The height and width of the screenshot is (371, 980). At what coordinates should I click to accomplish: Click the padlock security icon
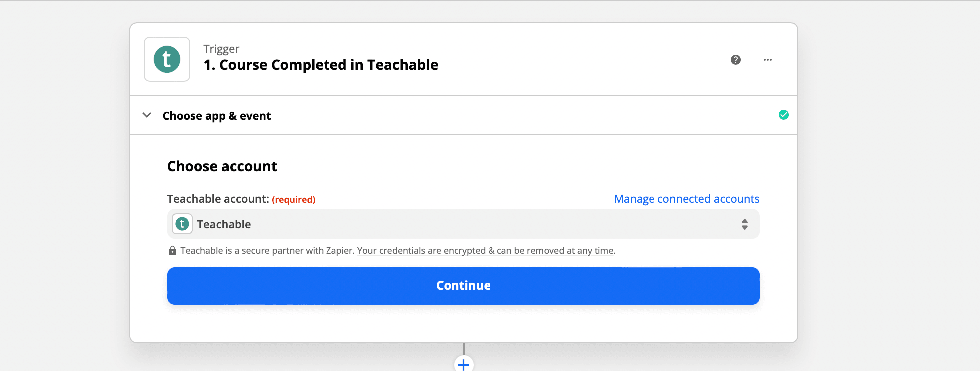coord(172,250)
